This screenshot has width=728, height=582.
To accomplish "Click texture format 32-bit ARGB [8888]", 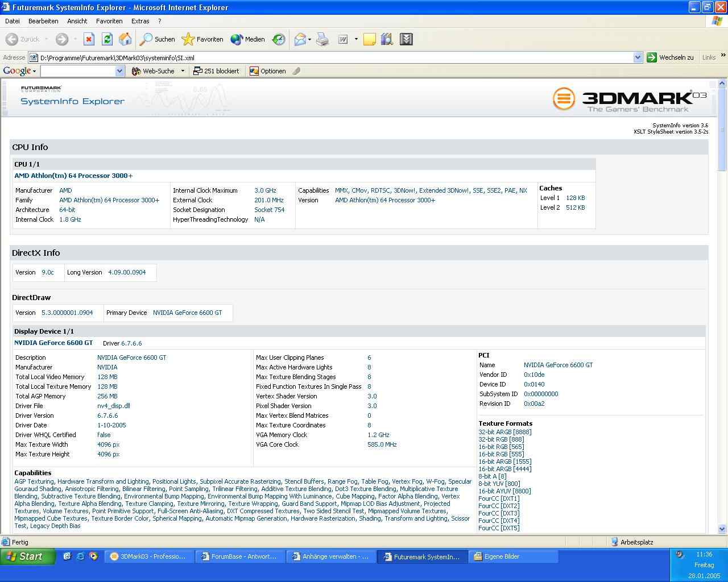I will (505, 432).
